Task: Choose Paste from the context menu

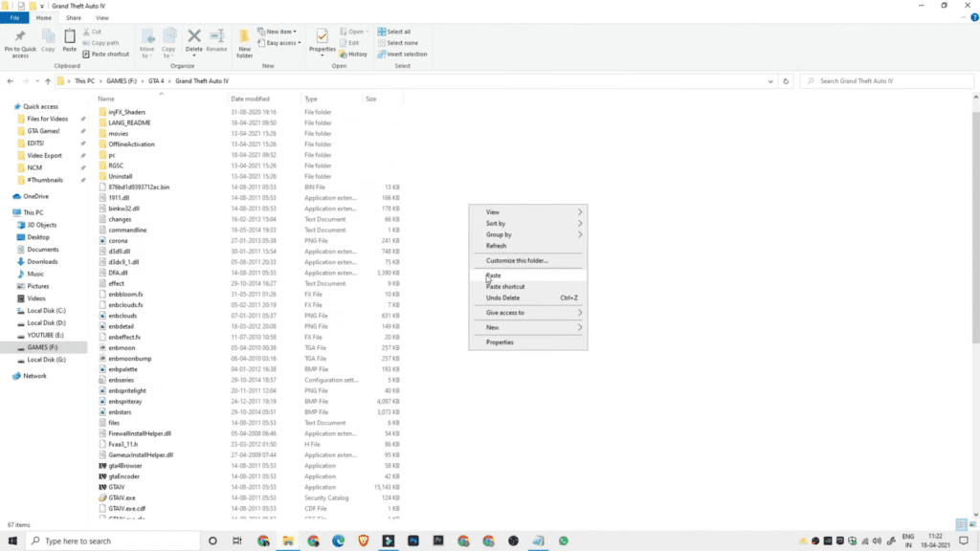Action: click(494, 275)
